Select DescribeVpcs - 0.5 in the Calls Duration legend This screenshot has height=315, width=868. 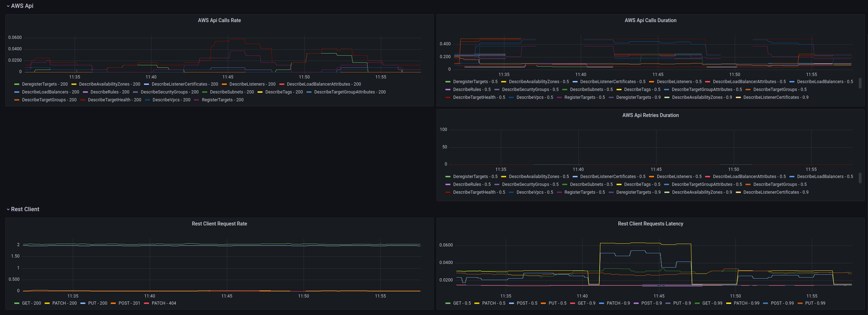[534, 97]
